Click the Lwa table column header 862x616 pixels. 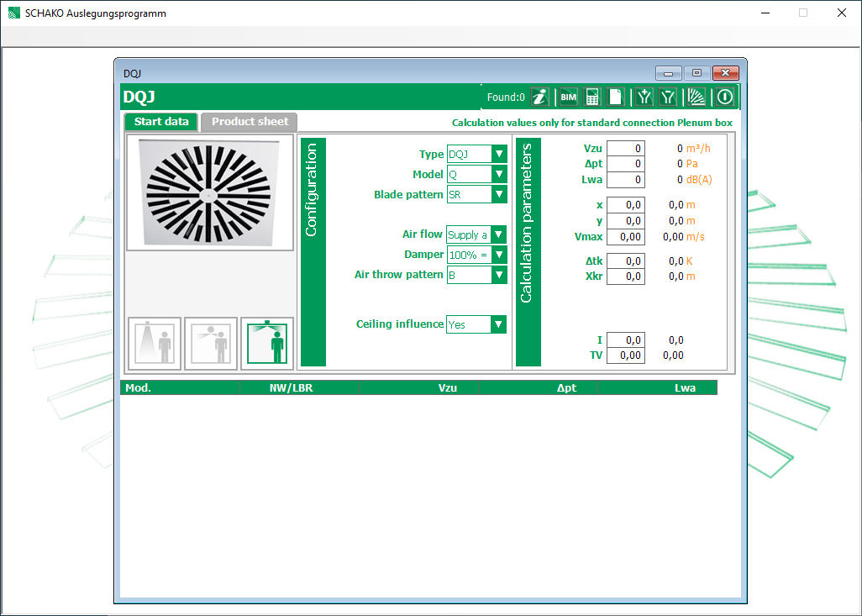(657, 387)
